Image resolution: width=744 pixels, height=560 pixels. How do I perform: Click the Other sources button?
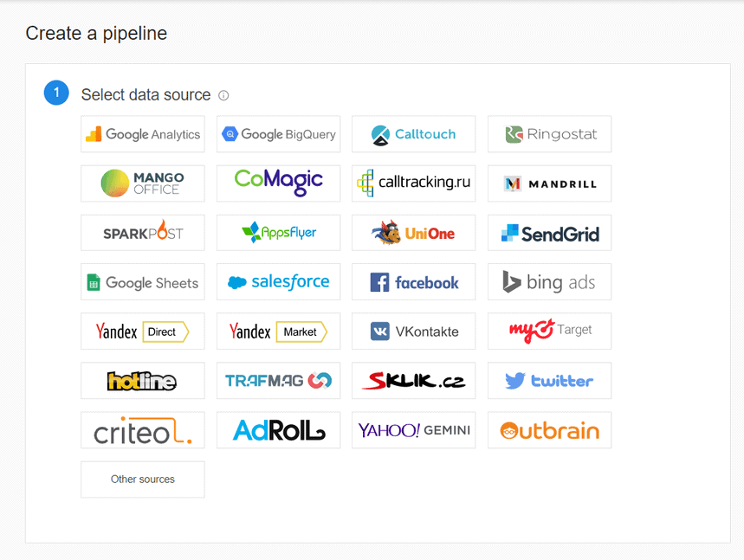tap(143, 480)
